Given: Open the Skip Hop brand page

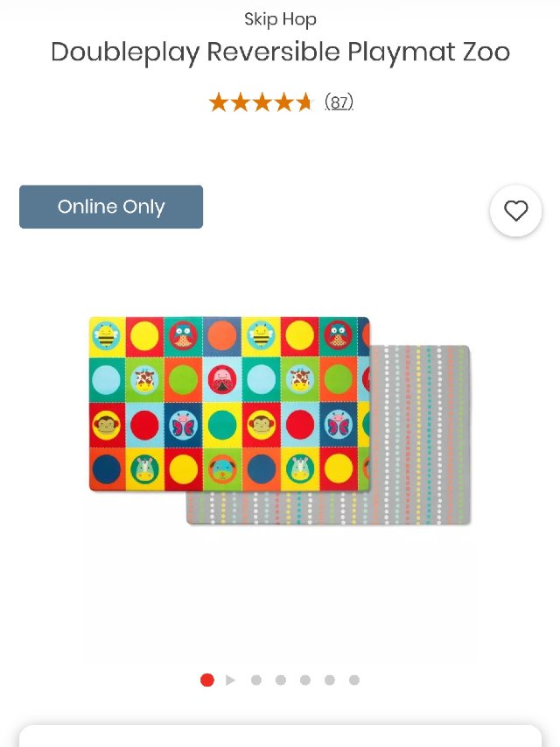Looking at the screenshot, I should tap(280, 19).
